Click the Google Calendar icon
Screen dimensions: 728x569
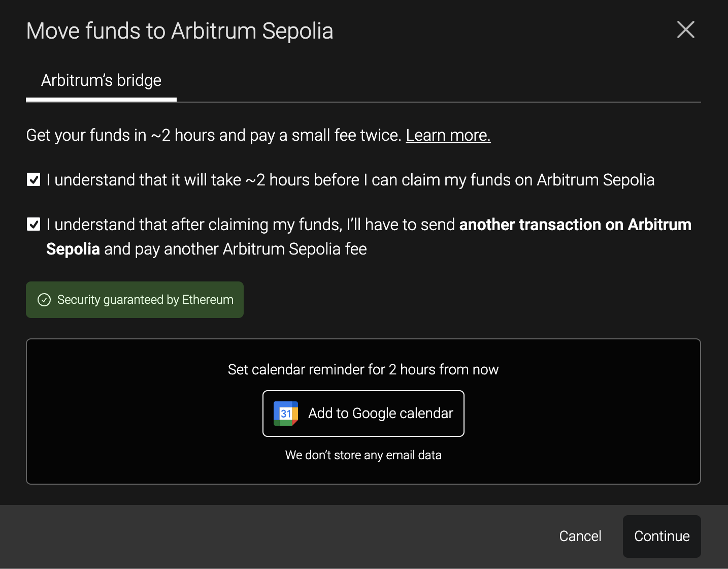tap(286, 414)
